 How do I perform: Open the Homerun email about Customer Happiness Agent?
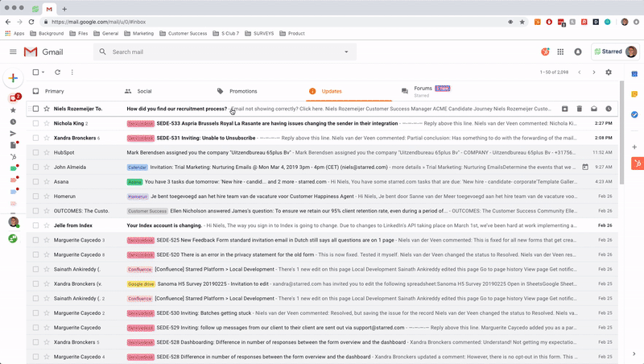[323, 196]
